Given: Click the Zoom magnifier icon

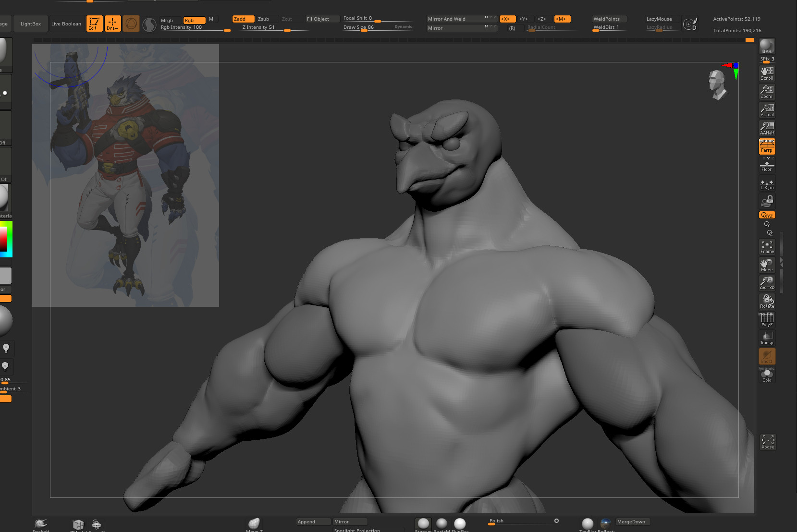Looking at the screenshot, I should click(767, 92).
